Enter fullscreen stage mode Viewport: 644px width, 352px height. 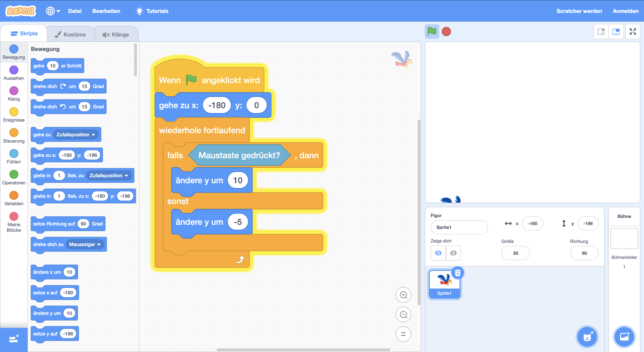point(633,32)
